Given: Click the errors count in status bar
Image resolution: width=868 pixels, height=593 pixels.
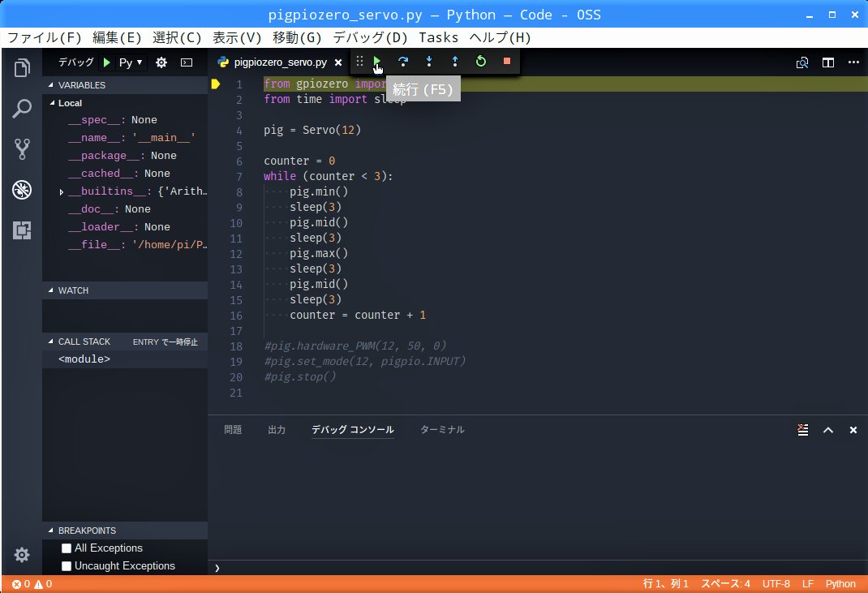Looking at the screenshot, I should click(x=21, y=584).
